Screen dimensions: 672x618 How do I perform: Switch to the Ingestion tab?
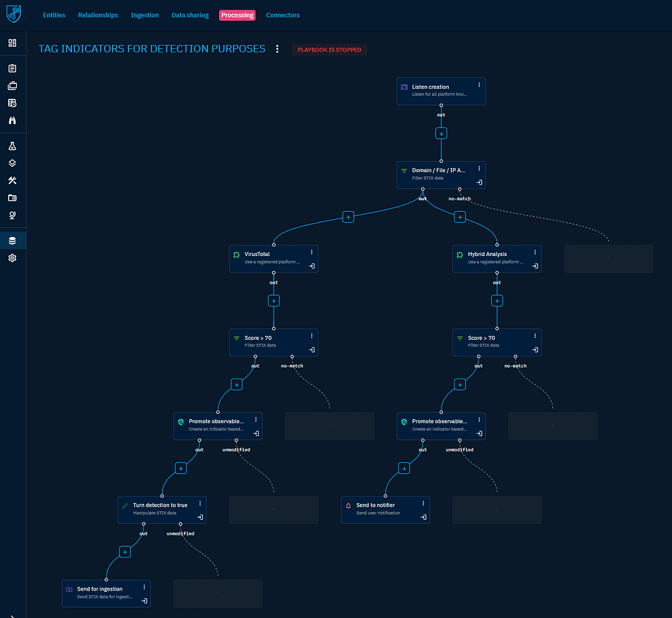tap(144, 15)
